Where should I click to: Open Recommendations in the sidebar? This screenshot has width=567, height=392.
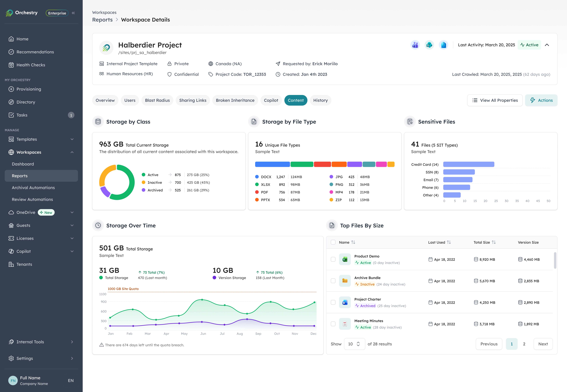point(35,52)
